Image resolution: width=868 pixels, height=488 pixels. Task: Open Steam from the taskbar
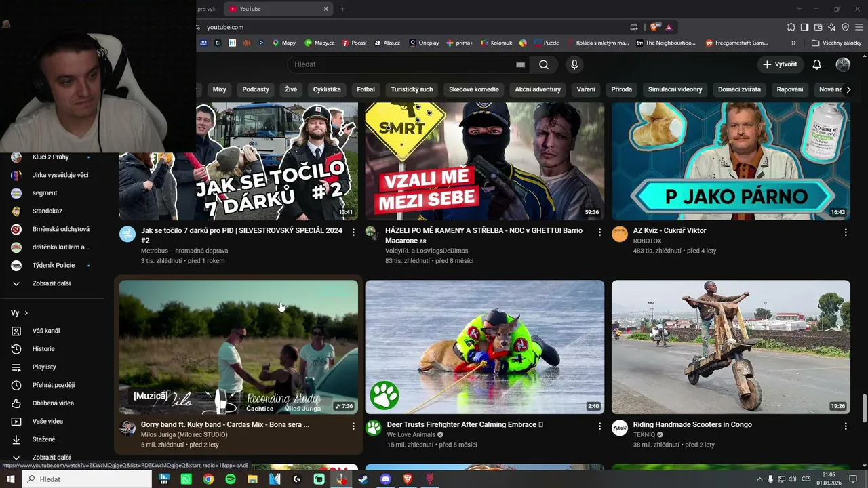(363, 479)
